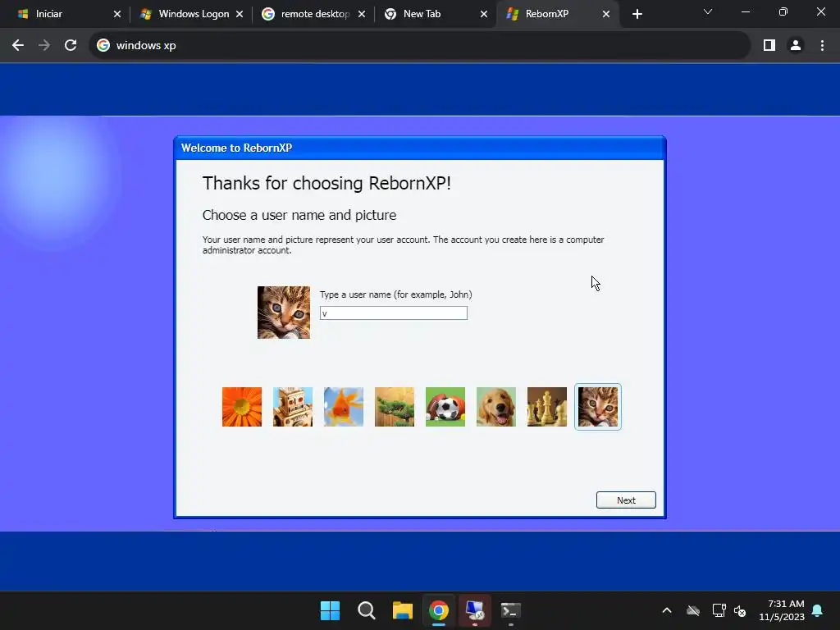Click the Next button
Image resolution: width=840 pixels, height=630 pixels.
coord(626,500)
